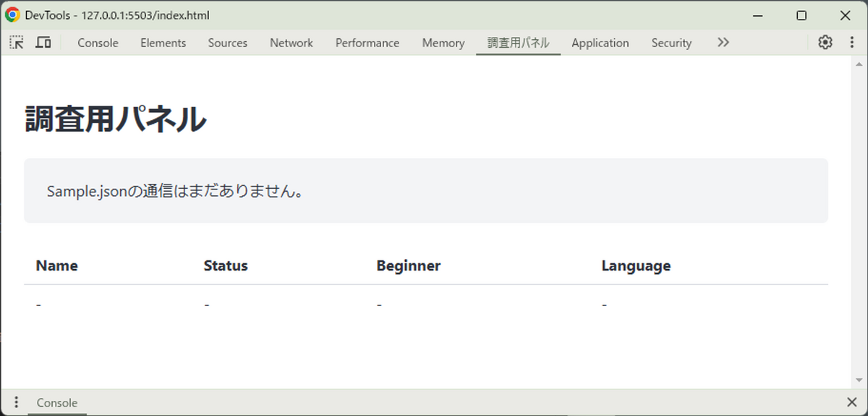Click the DevTools window title text
The height and width of the screenshot is (416, 868).
pyautogui.click(x=117, y=15)
